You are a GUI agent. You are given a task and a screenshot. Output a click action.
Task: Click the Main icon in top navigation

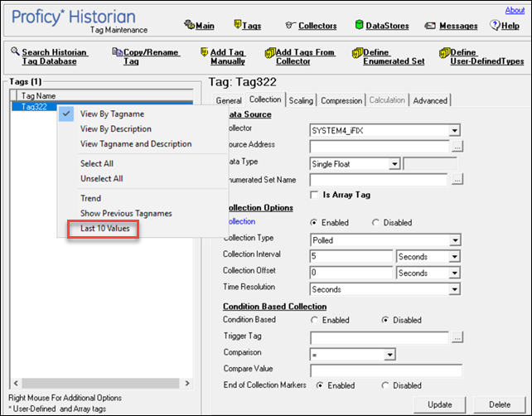[x=189, y=24]
